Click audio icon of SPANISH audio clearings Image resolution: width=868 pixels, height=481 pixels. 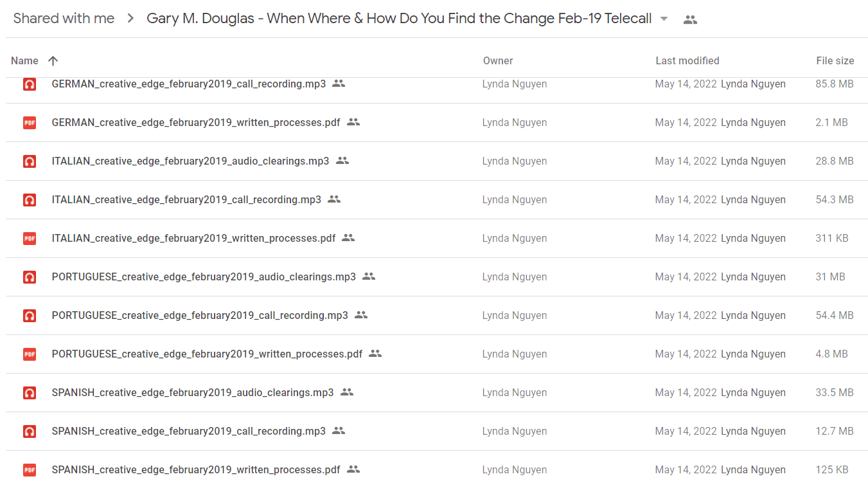[x=30, y=392]
